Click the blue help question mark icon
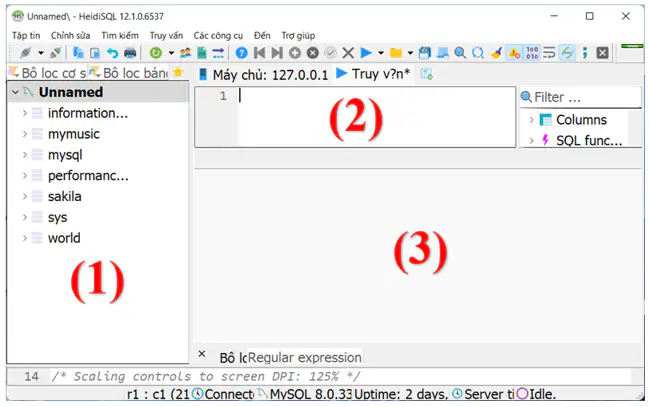Screen dimensions: 650x407 coord(241,53)
